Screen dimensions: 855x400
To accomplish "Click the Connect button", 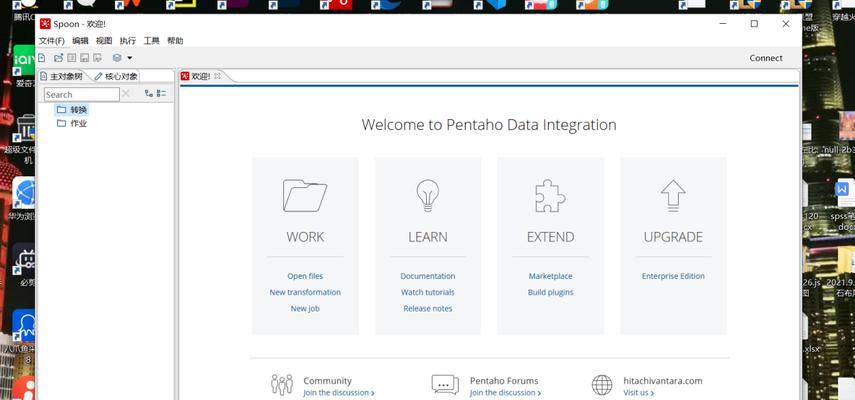I will point(766,58).
